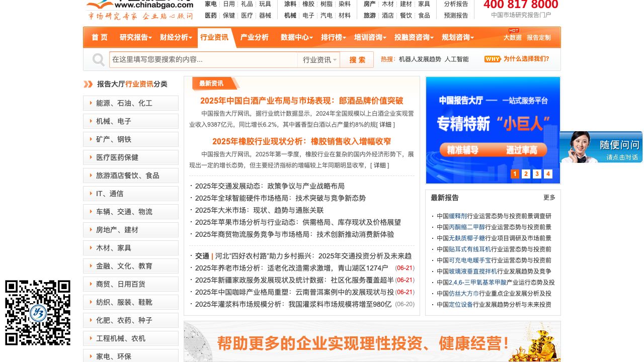Open the 产业分析 navigation tab
This screenshot has height=362, width=644.
[254, 38]
